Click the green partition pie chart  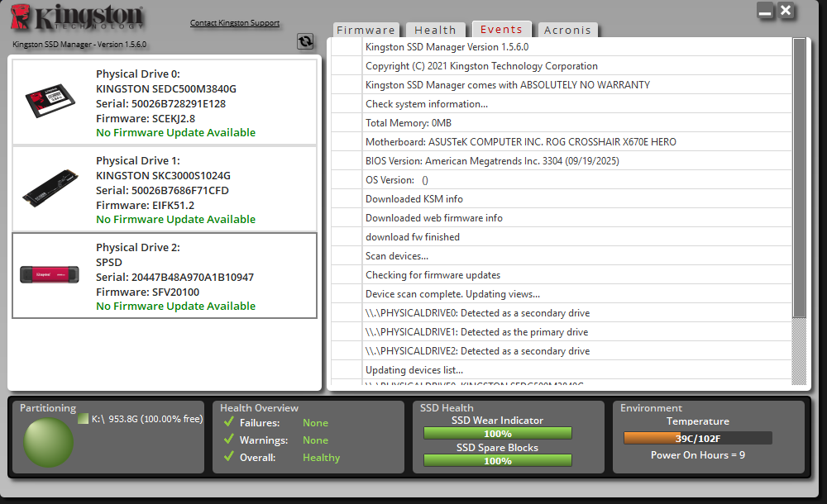48,442
